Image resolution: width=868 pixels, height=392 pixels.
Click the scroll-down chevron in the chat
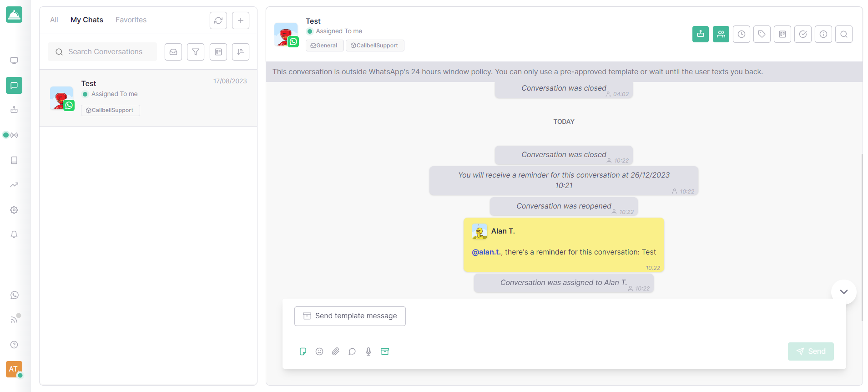pyautogui.click(x=844, y=292)
